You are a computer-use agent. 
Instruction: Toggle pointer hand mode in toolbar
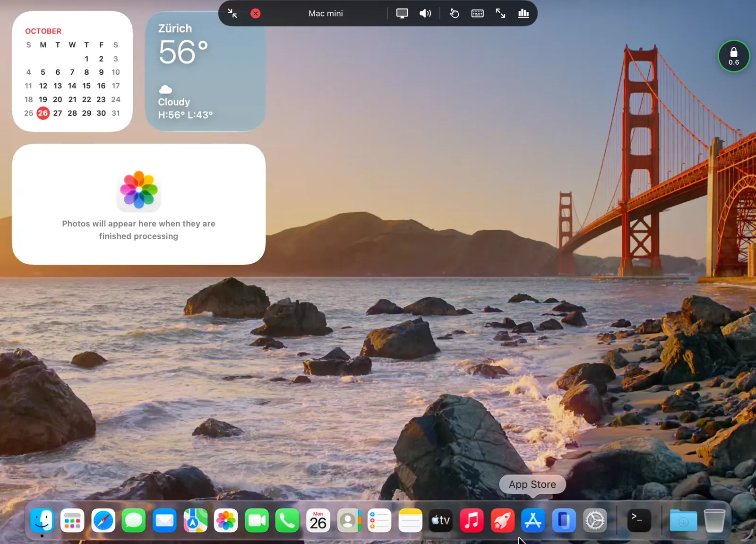click(454, 13)
